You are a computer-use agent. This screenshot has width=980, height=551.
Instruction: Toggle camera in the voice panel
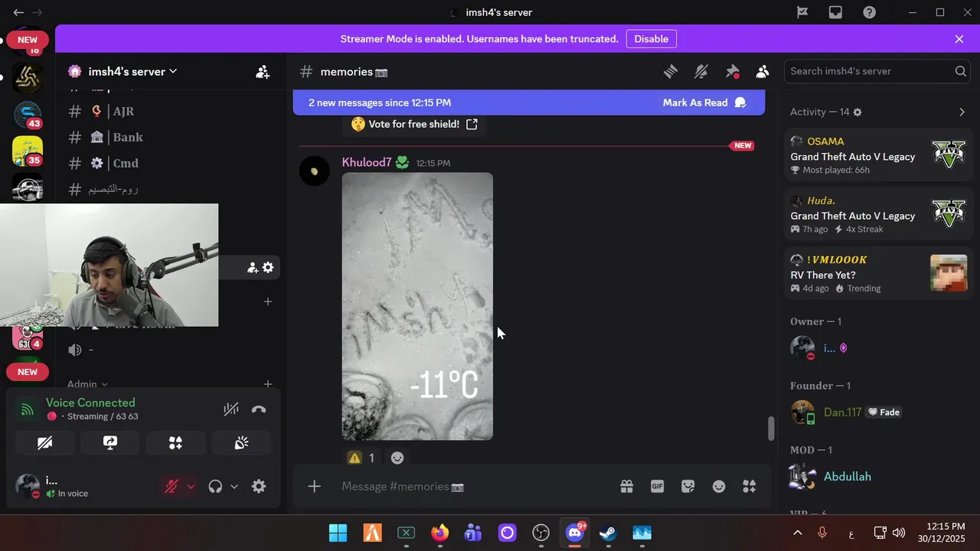45,443
